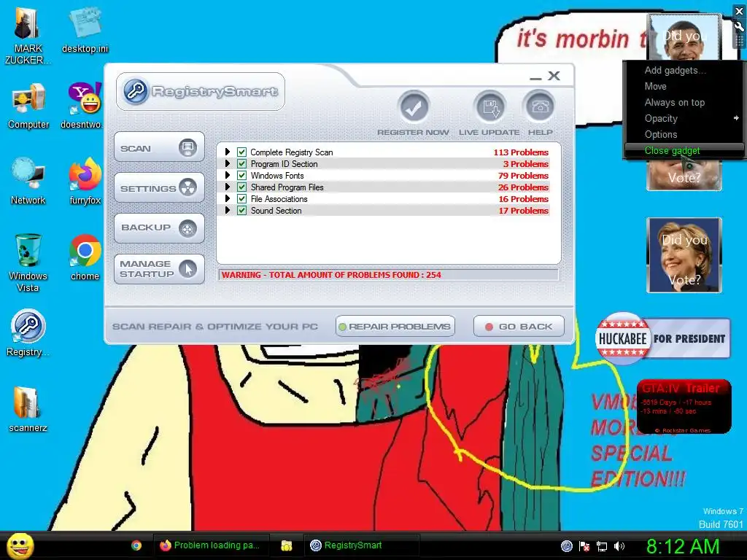The height and width of the screenshot is (560, 747).
Task: Click the Register Now checkmark icon
Action: 414,108
